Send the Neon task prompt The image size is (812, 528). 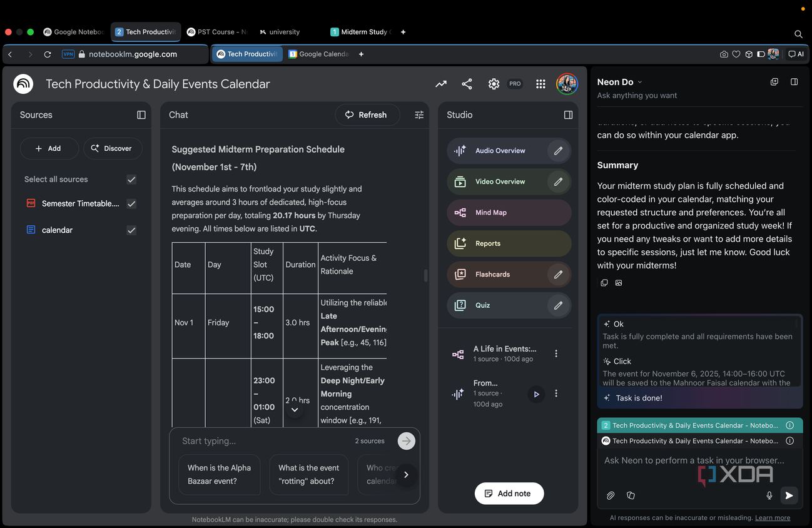pyautogui.click(x=789, y=495)
